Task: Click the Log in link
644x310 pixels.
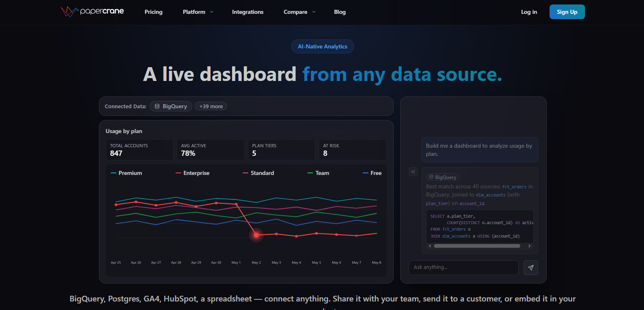Action: pos(529,12)
